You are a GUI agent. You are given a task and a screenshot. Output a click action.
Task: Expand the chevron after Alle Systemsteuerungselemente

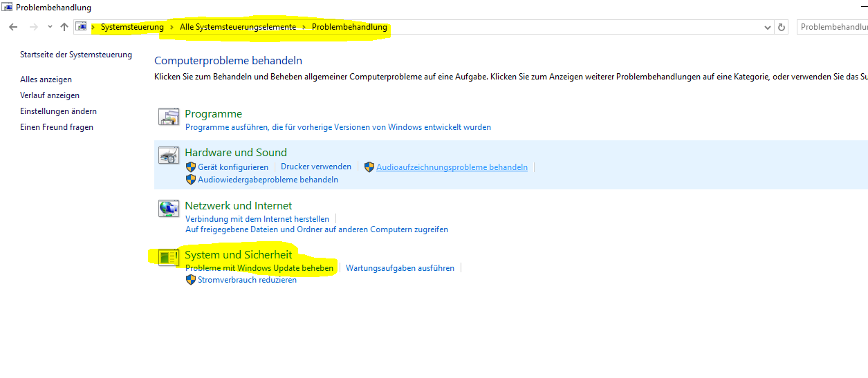[304, 27]
